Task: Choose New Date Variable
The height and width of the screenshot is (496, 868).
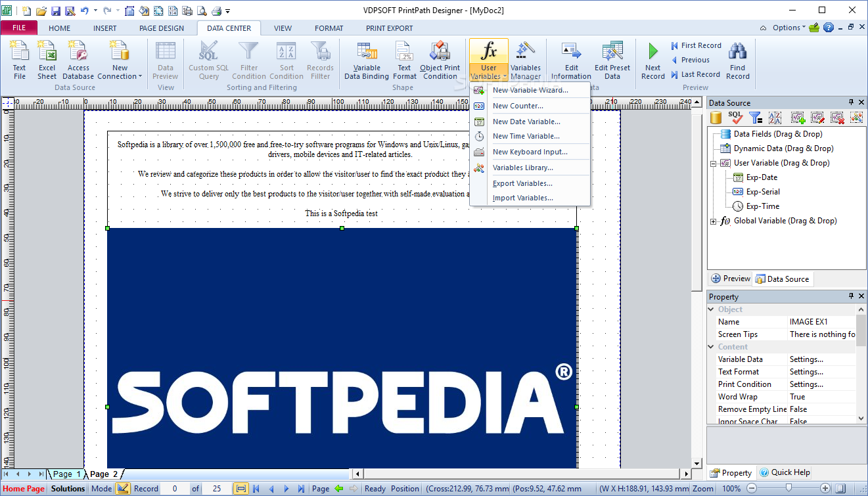Action: tap(530, 122)
